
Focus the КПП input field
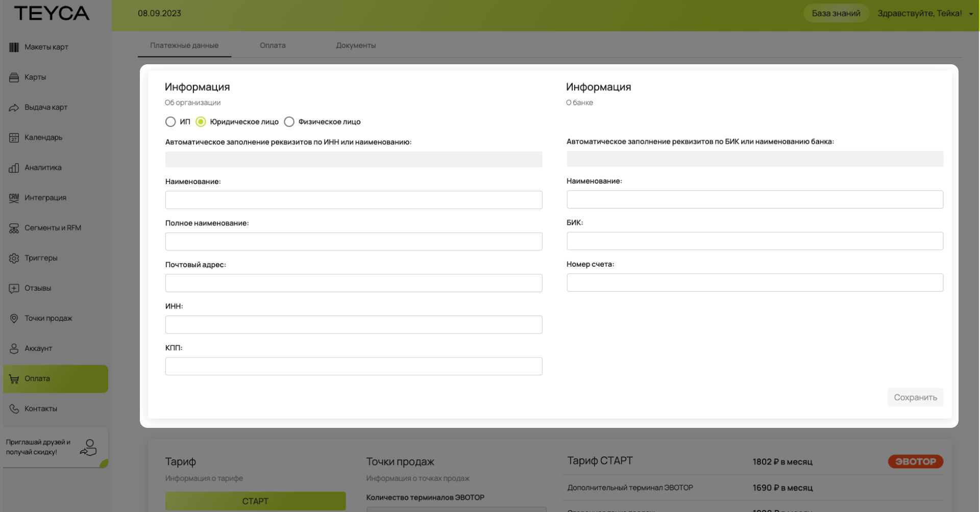354,366
